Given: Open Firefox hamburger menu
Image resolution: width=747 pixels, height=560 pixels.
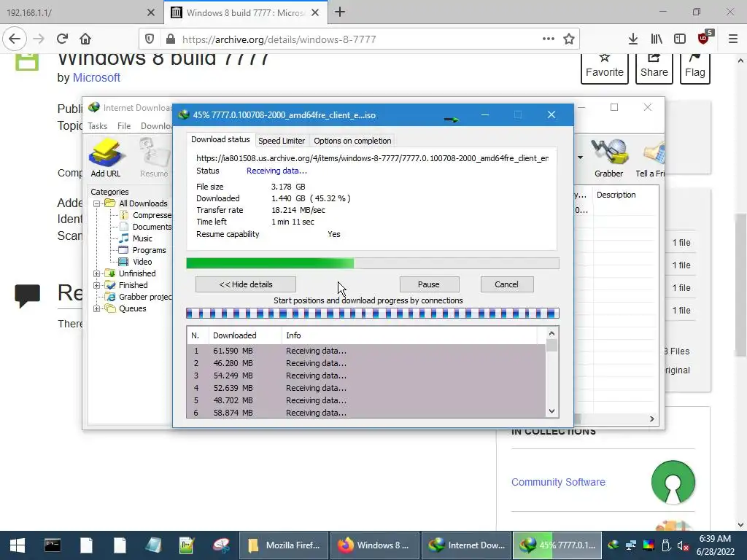Looking at the screenshot, I should 733,39.
